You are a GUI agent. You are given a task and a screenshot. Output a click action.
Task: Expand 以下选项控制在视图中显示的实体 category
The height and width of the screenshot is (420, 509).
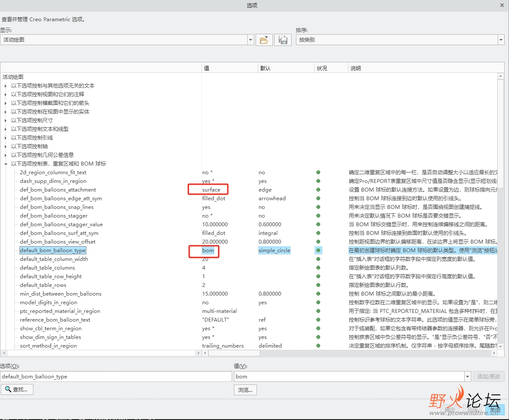(x=6, y=112)
